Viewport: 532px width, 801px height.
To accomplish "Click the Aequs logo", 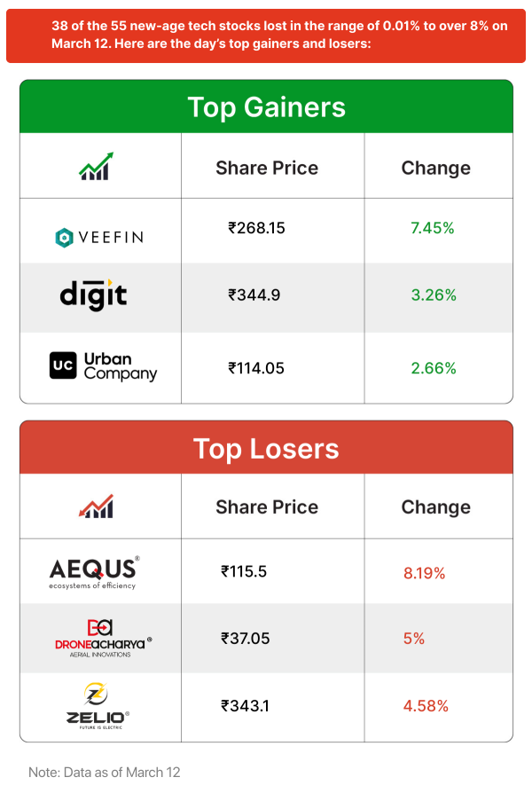I will [93, 573].
